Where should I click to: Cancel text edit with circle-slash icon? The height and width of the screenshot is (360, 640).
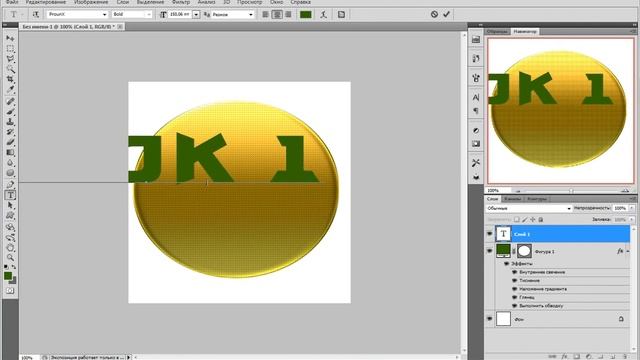(434, 14)
